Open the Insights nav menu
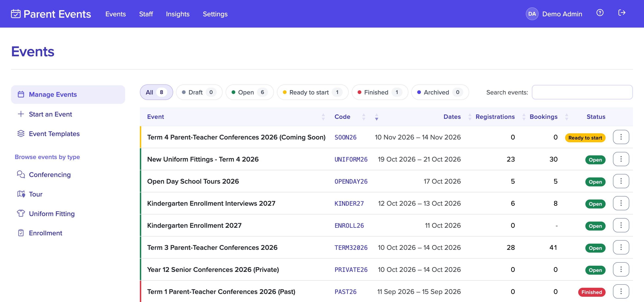644x302 pixels. click(178, 14)
